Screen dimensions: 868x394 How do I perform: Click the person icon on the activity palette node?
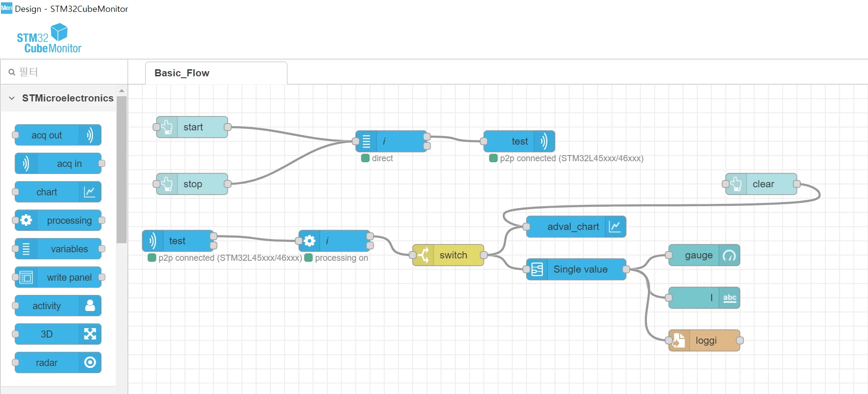pos(90,305)
